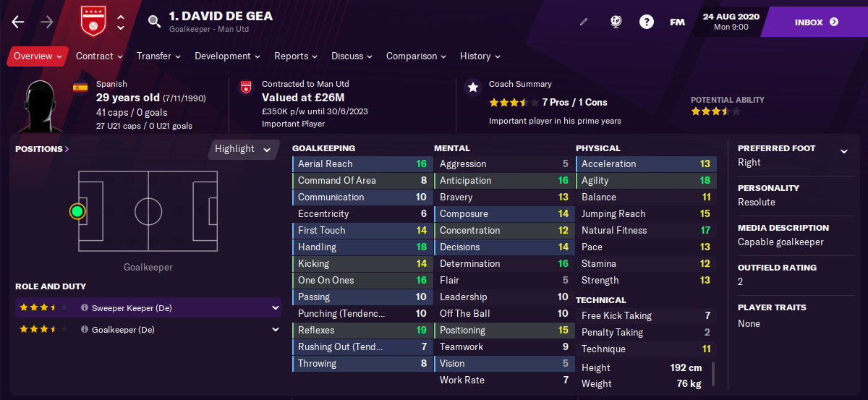
Task: Click the info icon beside Sweeper Keeper
Action: tap(85, 308)
